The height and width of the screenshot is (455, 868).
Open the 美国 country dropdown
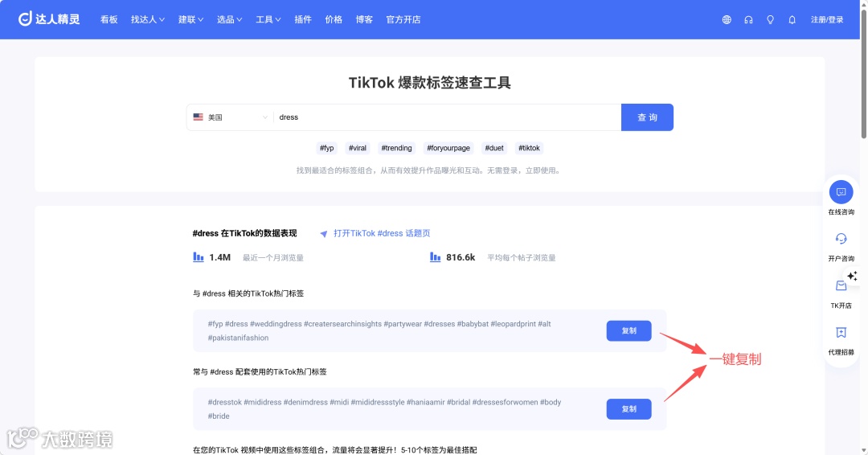click(230, 117)
